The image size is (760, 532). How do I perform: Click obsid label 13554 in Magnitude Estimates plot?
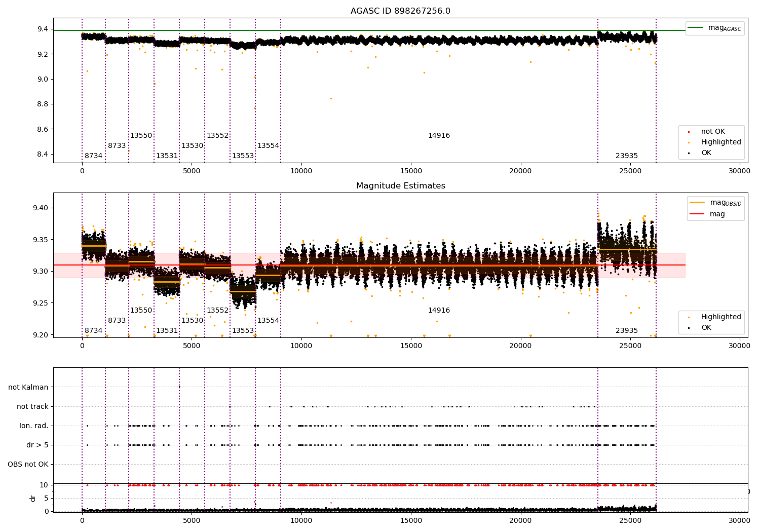coord(268,321)
